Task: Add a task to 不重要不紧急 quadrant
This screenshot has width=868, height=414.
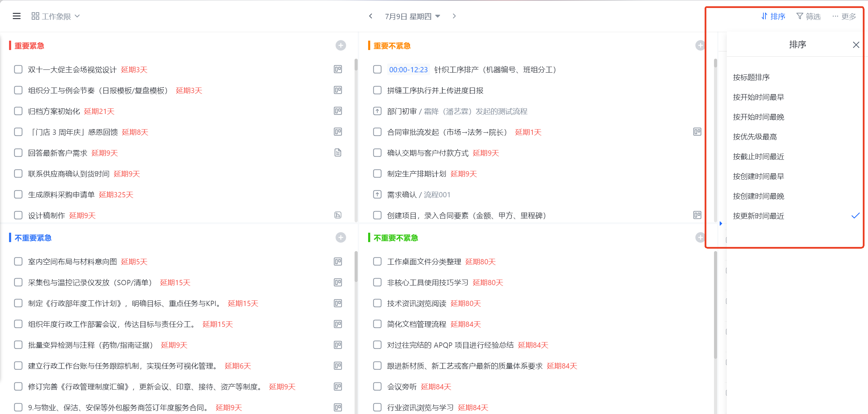Action: click(x=700, y=238)
